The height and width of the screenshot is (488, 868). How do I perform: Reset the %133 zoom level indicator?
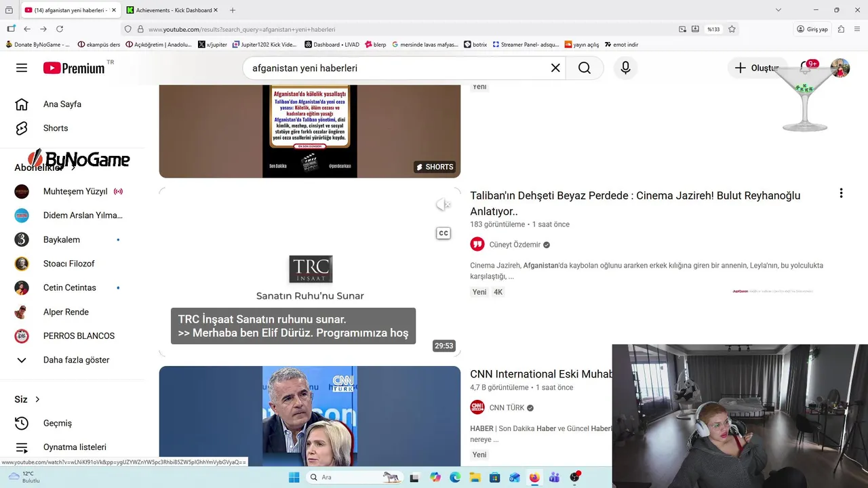click(x=713, y=29)
